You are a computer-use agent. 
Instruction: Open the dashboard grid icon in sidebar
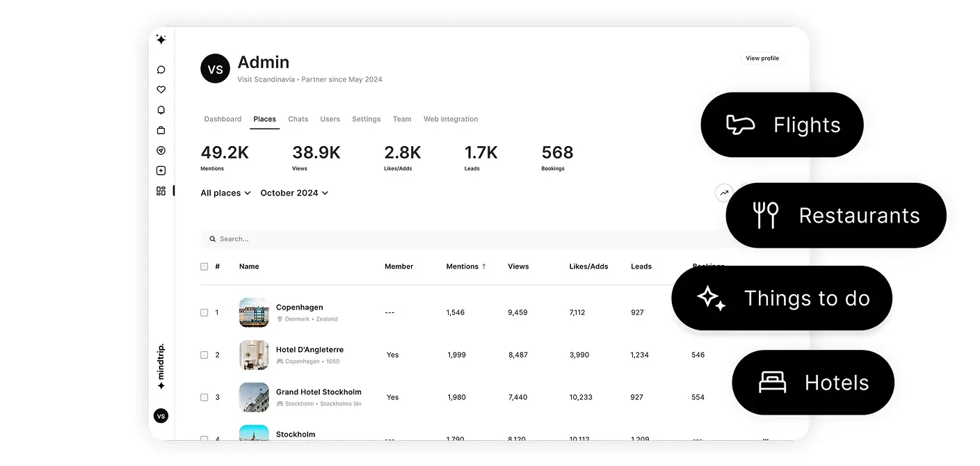(161, 191)
